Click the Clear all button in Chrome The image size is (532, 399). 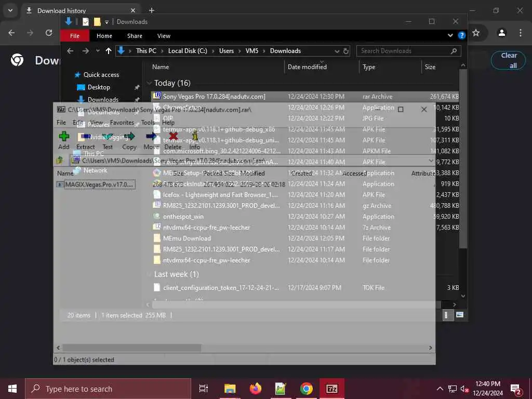[x=508, y=60]
